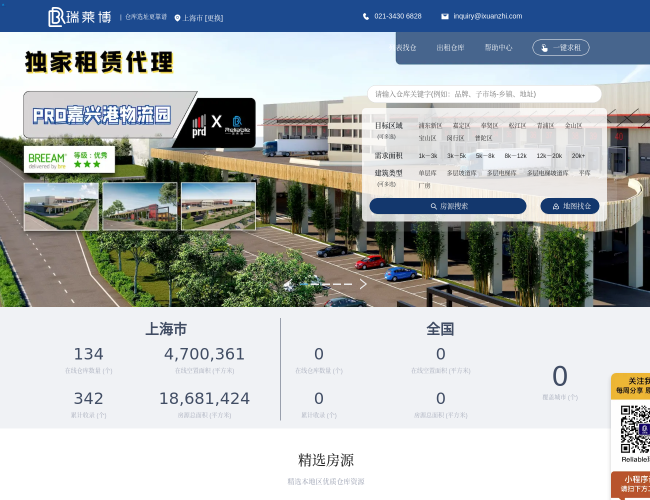Image resolution: width=650 pixels, height=500 pixels.
Task: Open the 列表找仓 menu item
Action: [403, 48]
